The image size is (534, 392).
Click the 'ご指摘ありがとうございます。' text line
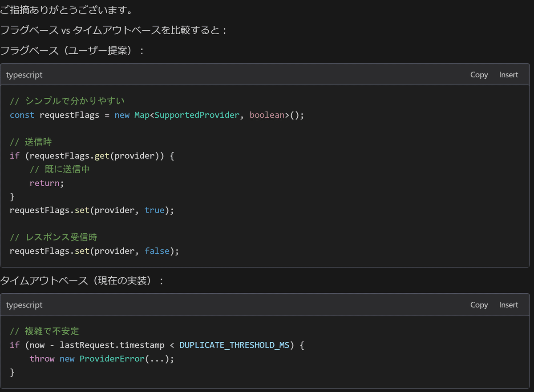(x=66, y=10)
